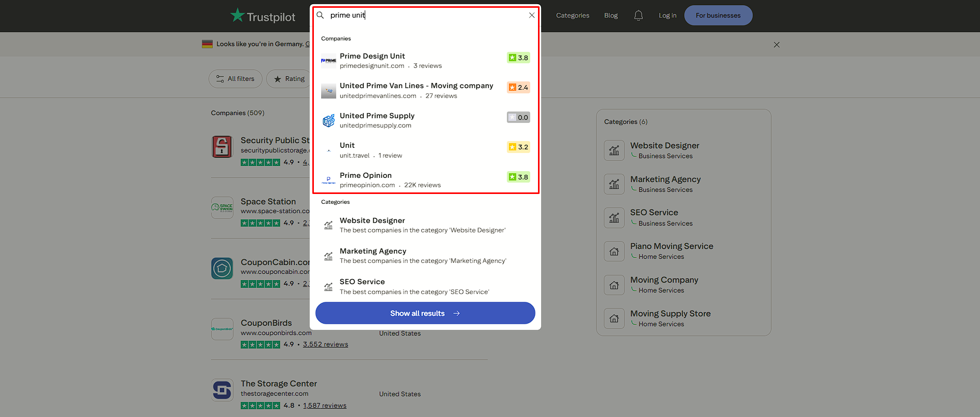The height and width of the screenshot is (417, 980).
Task: Open the SEO Service category icon in sidebar
Action: [x=614, y=218]
